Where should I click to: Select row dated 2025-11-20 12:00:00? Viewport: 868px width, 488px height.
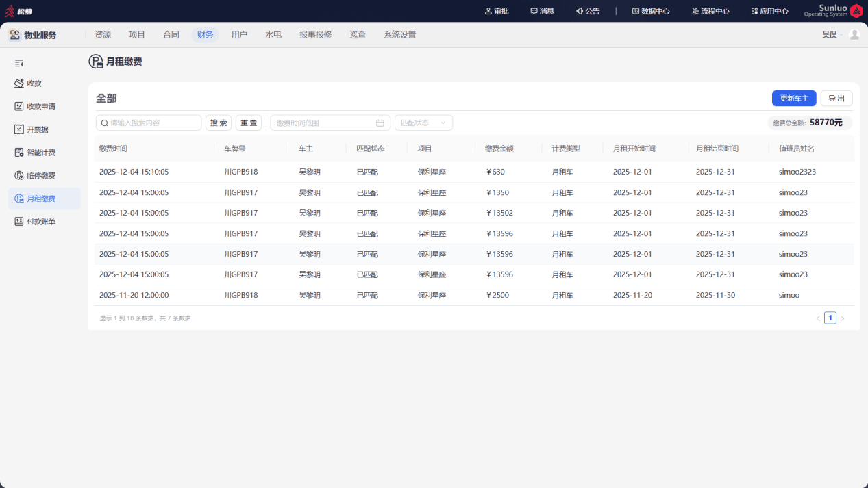(474, 296)
